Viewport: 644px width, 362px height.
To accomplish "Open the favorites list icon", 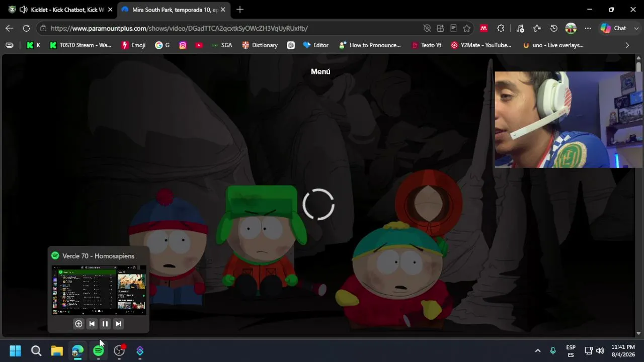I will 537,28.
